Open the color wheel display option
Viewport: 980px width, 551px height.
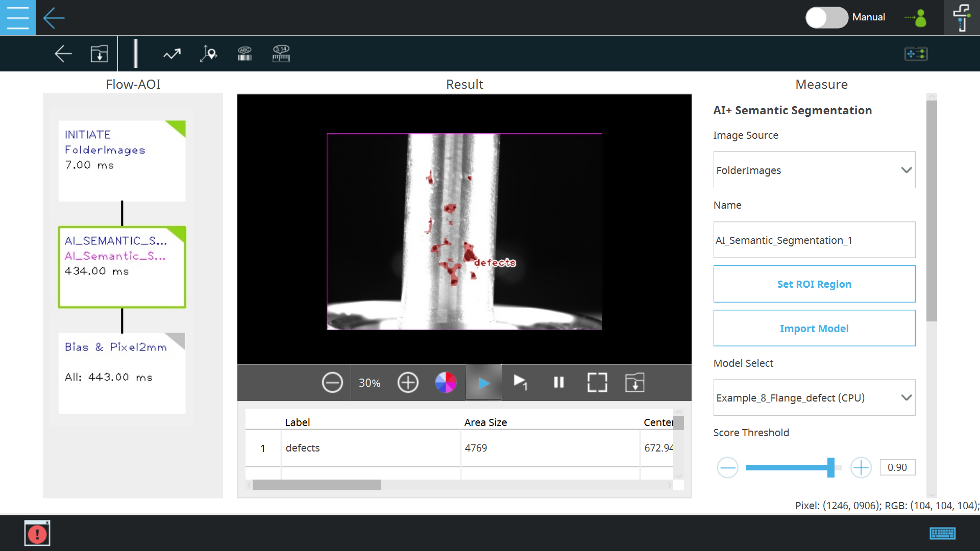tap(445, 382)
